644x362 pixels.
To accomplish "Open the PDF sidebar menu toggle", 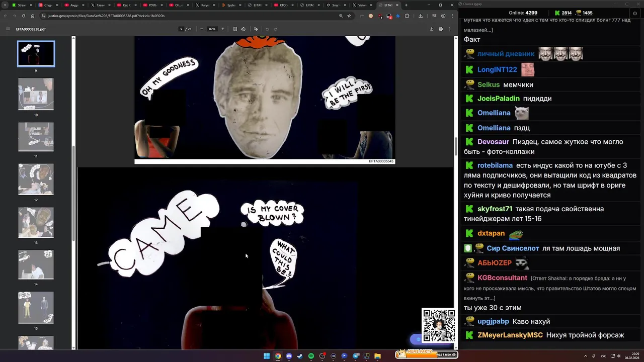I will 8,29.
